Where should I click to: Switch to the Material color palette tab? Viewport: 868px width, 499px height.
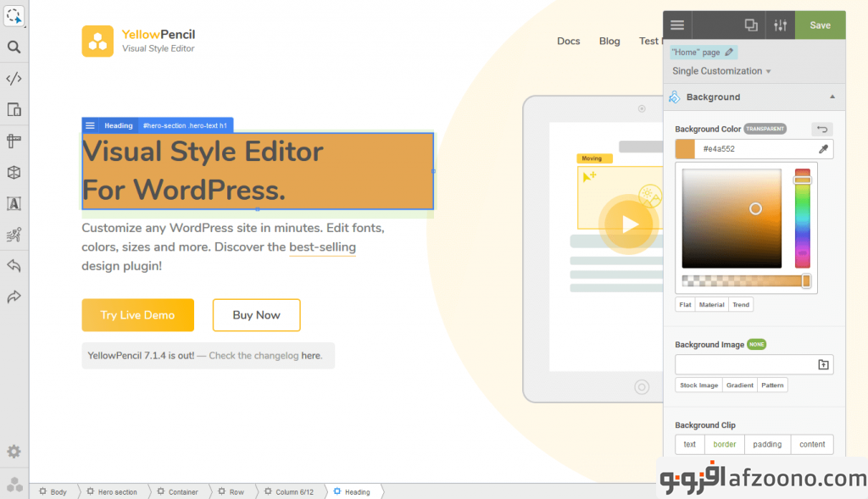coord(711,305)
